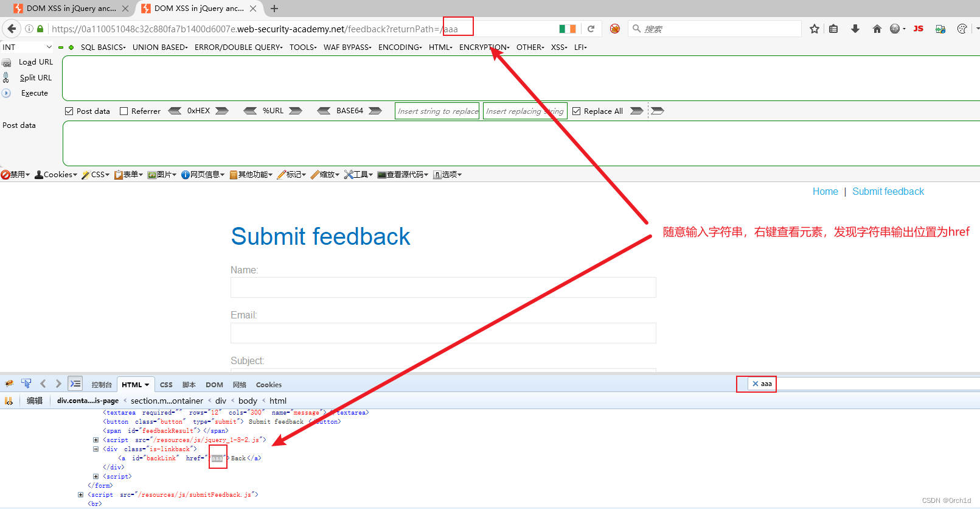Expand the submitFeedback.js script node

(x=80, y=494)
